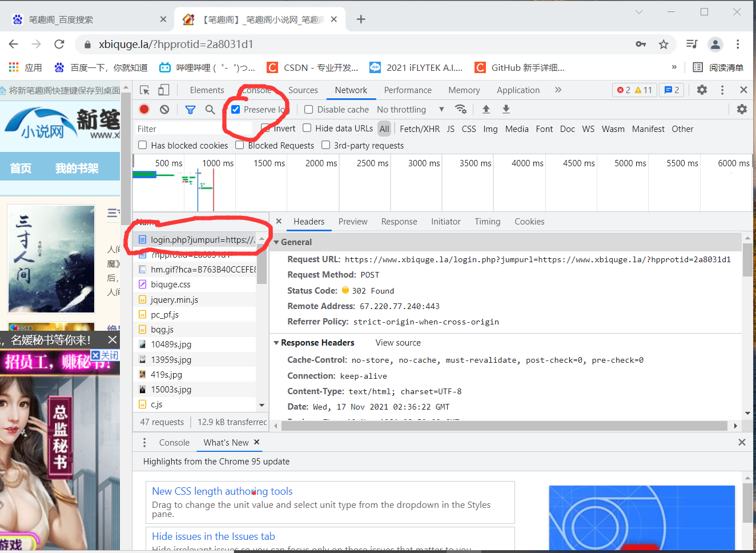Open saved passwords key icon
756x553 pixels.
[641, 44]
